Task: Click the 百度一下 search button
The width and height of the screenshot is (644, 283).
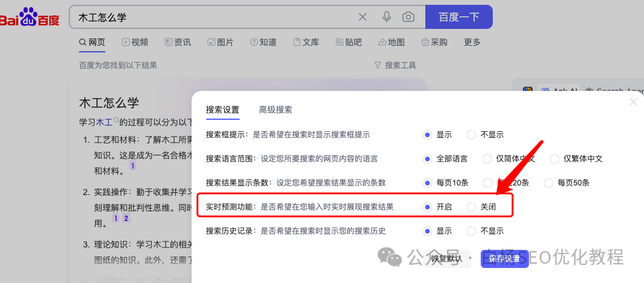Action: [459, 17]
